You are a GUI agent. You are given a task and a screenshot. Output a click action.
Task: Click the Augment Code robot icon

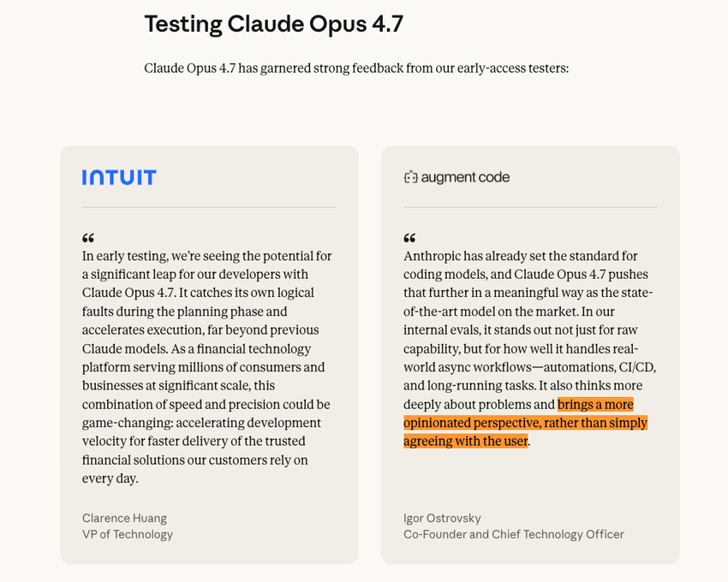(x=411, y=177)
